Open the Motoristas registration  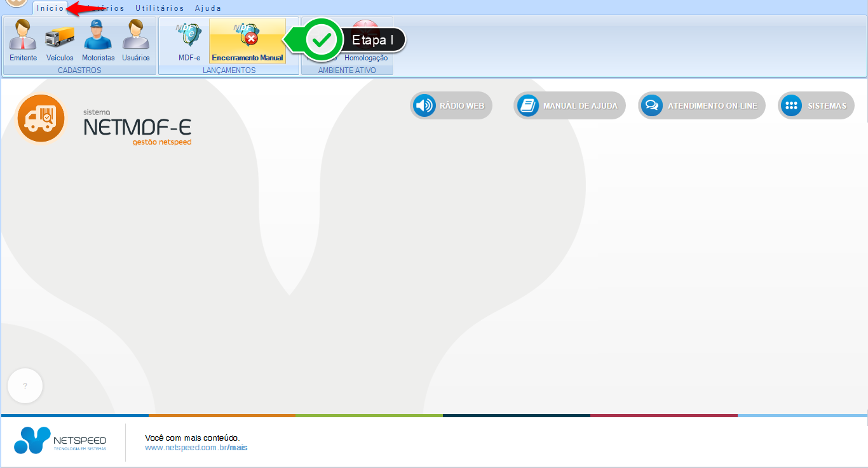(98, 41)
